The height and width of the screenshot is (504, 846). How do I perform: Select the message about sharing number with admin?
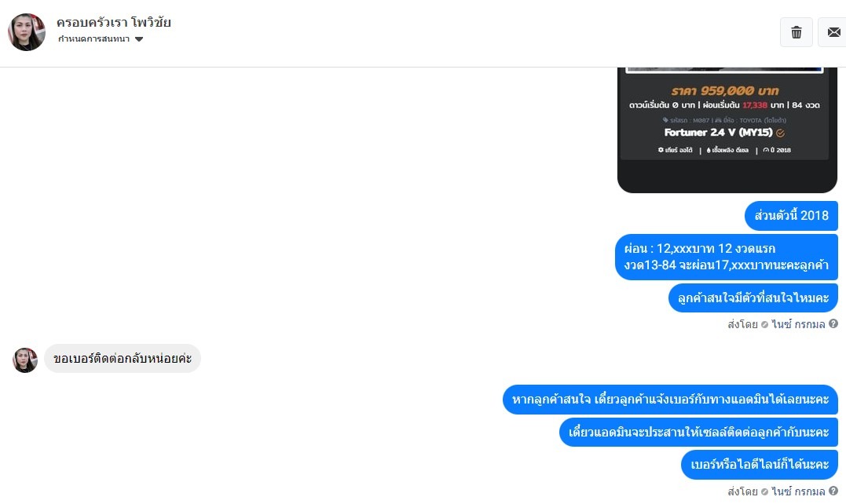(x=670, y=400)
